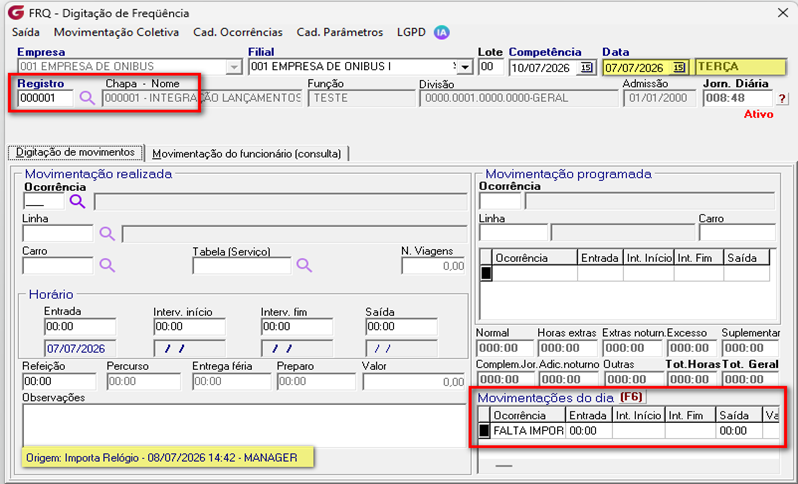The width and height of the screenshot is (798, 484).
Task: Close the FRQ window
Action: pyautogui.click(x=783, y=13)
